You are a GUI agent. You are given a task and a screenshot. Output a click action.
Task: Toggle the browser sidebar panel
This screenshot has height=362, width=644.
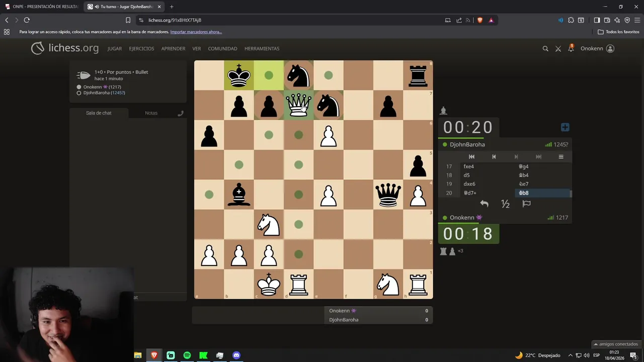point(597,20)
